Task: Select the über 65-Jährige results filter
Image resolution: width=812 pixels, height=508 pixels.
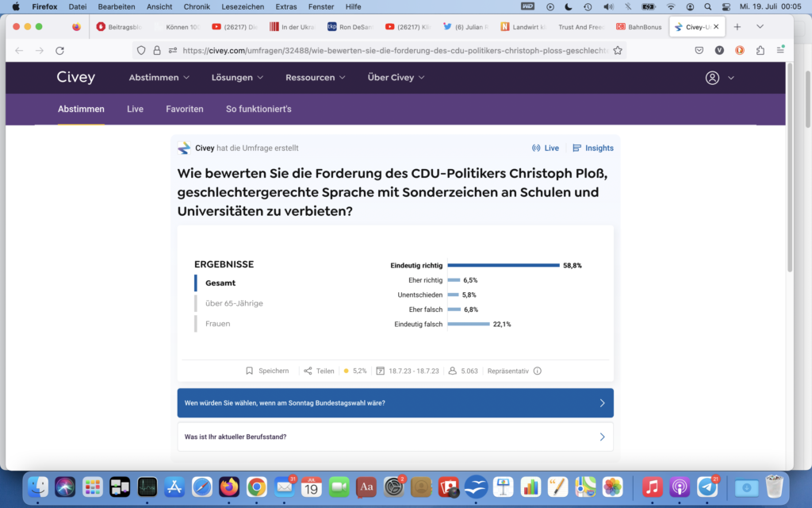Action: click(234, 303)
